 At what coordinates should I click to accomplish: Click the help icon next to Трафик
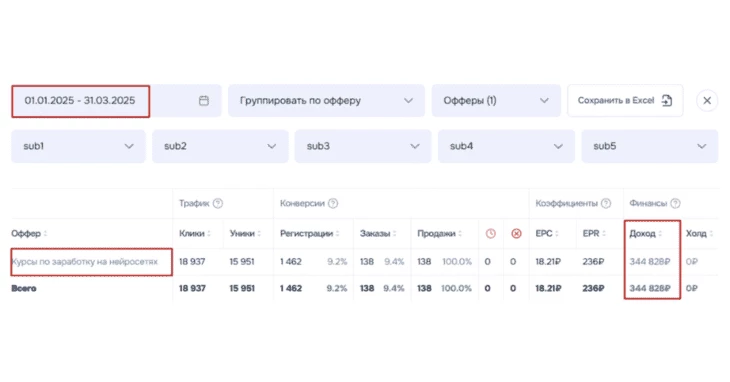click(217, 203)
